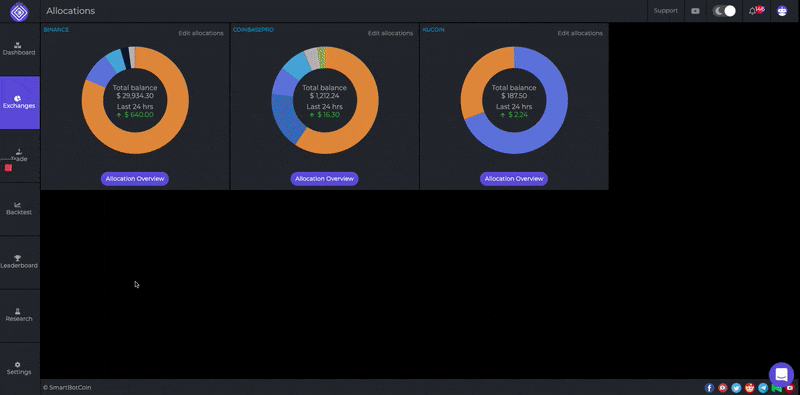Open the green Medium social icon
Image resolution: width=800 pixels, height=395 pixels.
click(x=777, y=388)
